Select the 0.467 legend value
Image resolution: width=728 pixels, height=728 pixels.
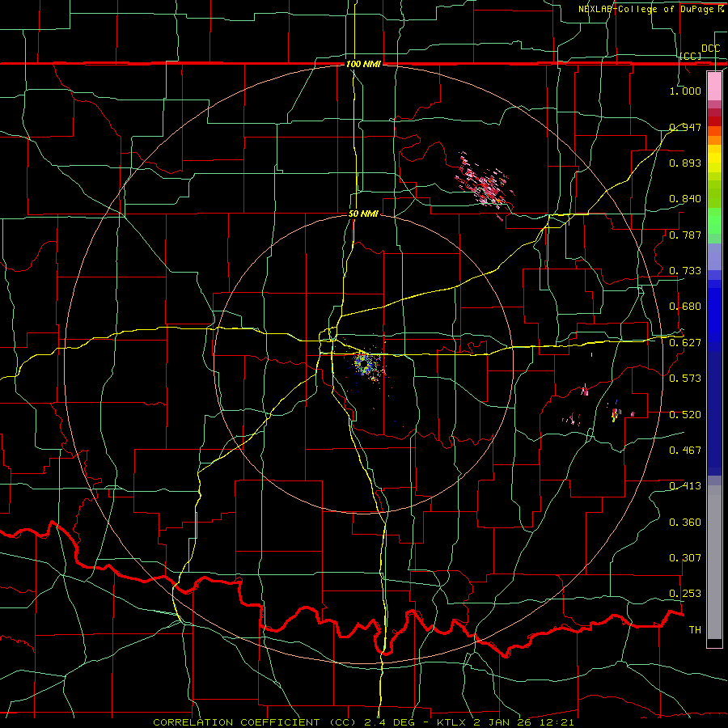(x=685, y=451)
